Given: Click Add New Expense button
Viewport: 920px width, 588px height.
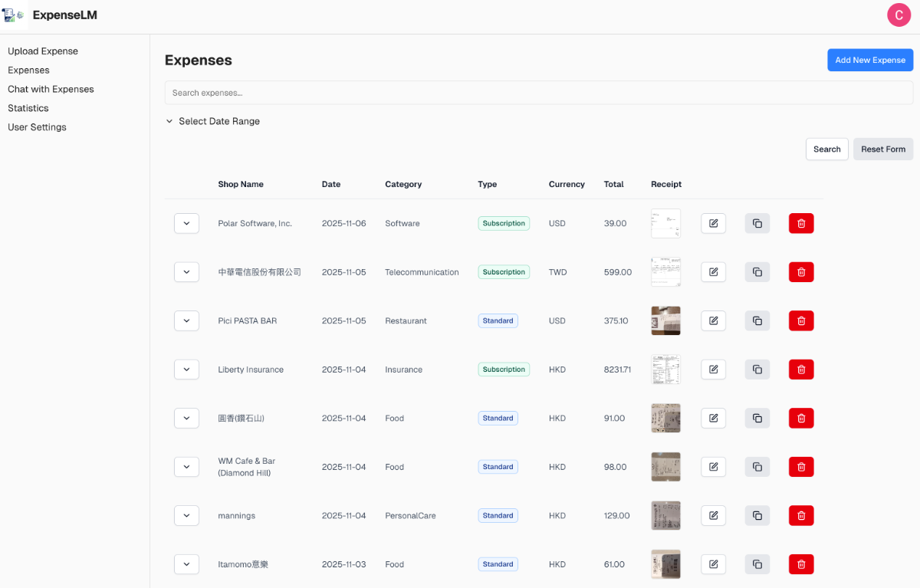Looking at the screenshot, I should [x=870, y=60].
